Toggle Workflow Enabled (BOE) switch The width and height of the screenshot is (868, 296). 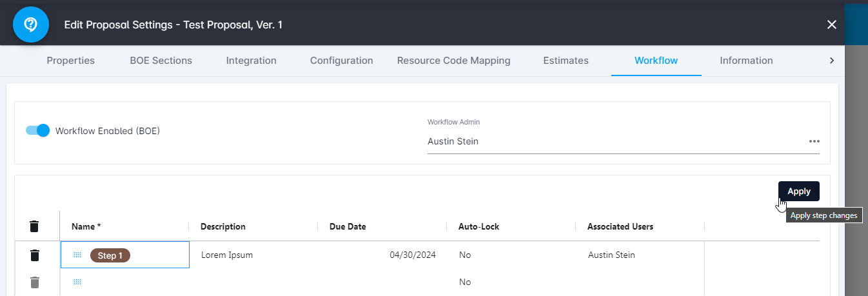coord(38,130)
